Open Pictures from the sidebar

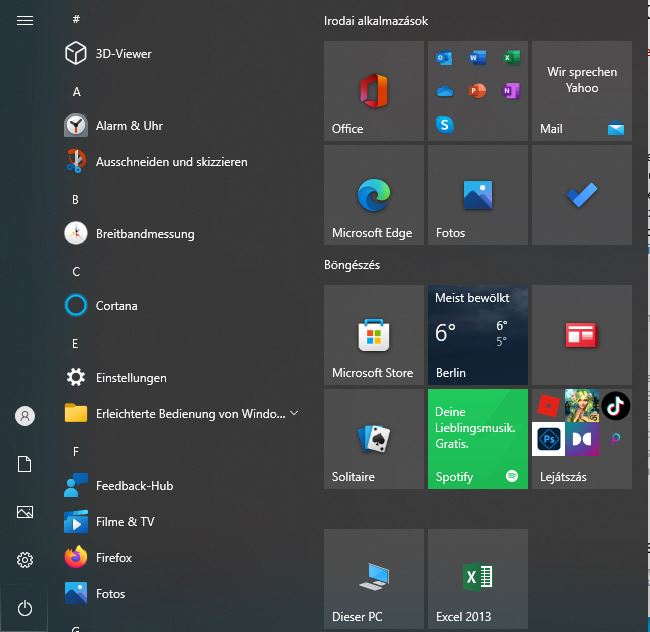tap(25, 512)
